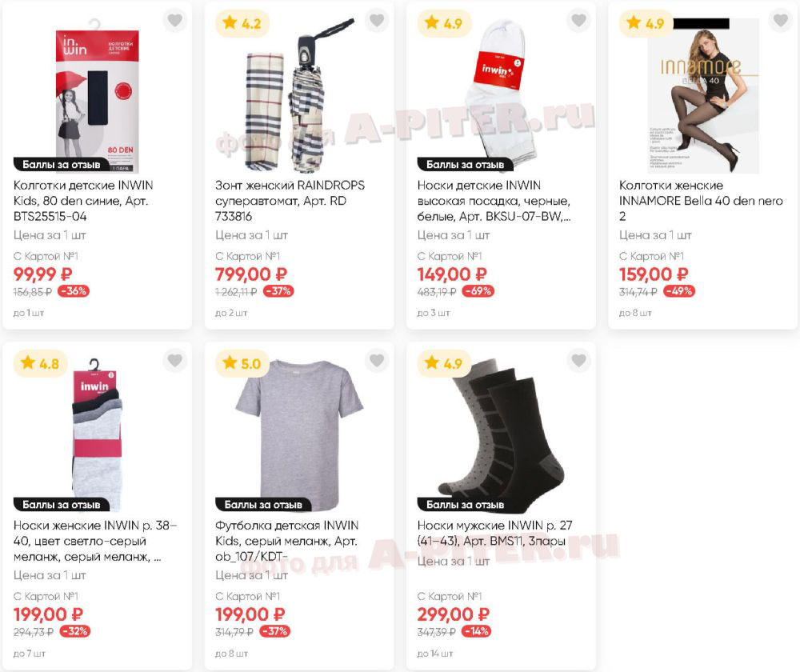800x672 pixels.
Task: View the plaid umbrella product image
Action: pos(299,95)
